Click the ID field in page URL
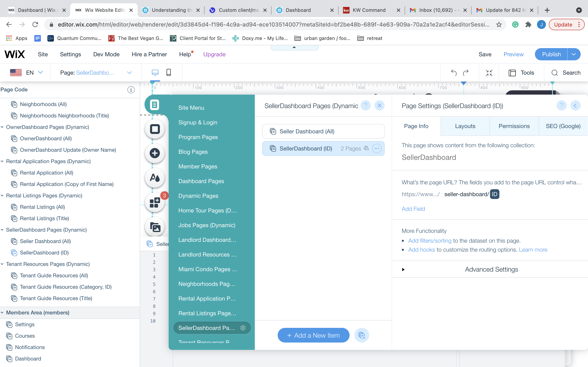This screenshot has width=588, height=367. [494, 194]
